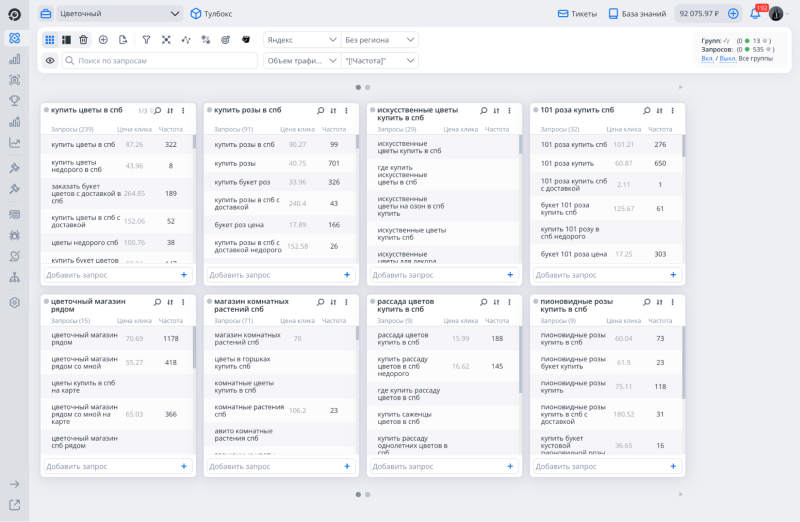Click the filter funnel icon in toolbar

click(x=146, y=40)
